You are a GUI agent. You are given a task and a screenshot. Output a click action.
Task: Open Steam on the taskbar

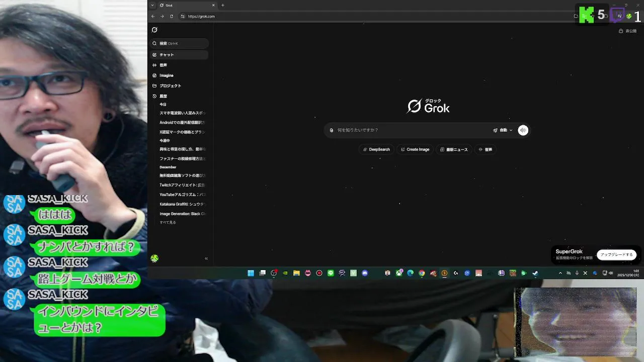535,273
